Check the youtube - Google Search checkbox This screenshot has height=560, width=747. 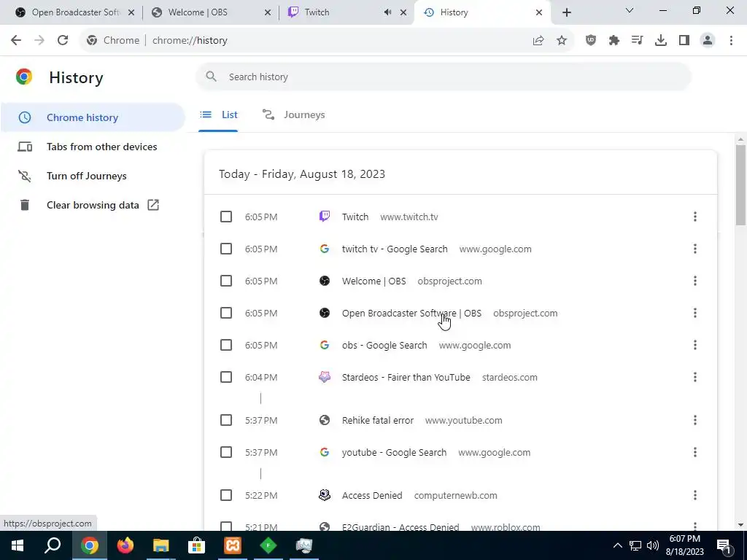[x=226, y=452]
